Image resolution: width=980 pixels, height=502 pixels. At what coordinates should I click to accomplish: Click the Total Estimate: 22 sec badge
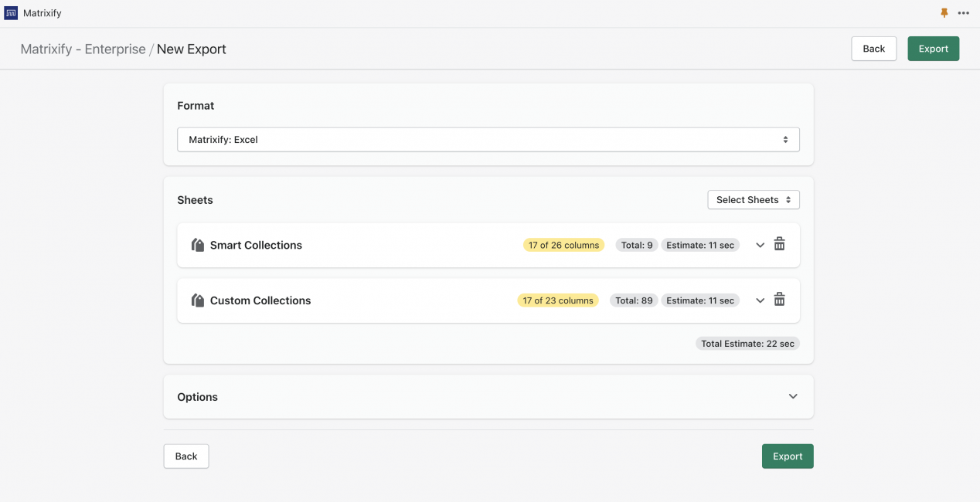(x=747, y=343)
